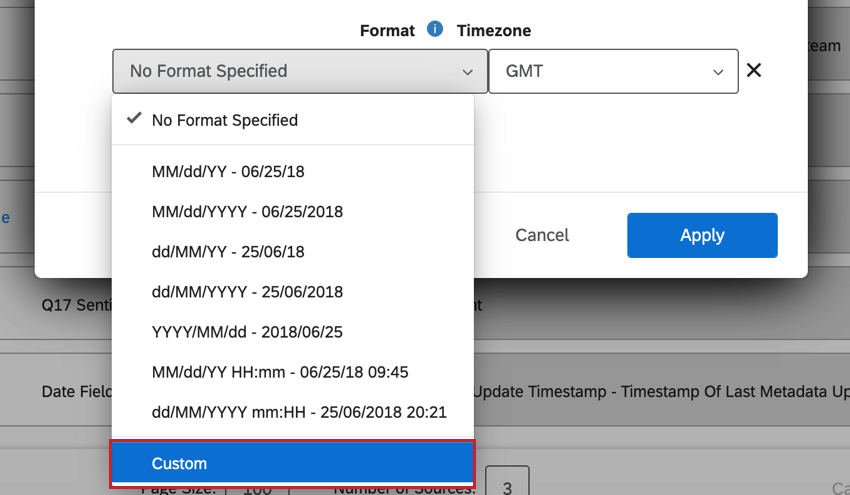
Task: Remove the format row with the X icon
Action: 754,71
